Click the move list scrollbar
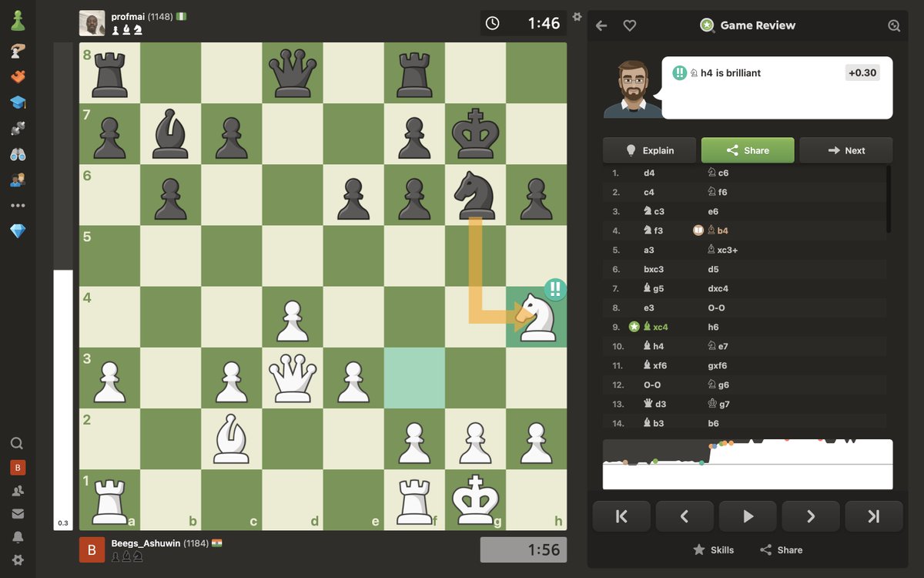Screen dimensions: 924x578 (x=889, y=199)
